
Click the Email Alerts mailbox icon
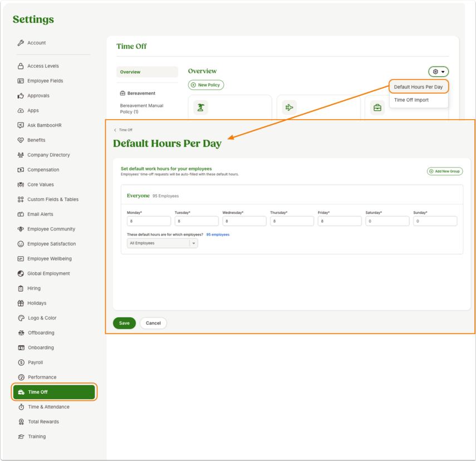coord(21,214)
